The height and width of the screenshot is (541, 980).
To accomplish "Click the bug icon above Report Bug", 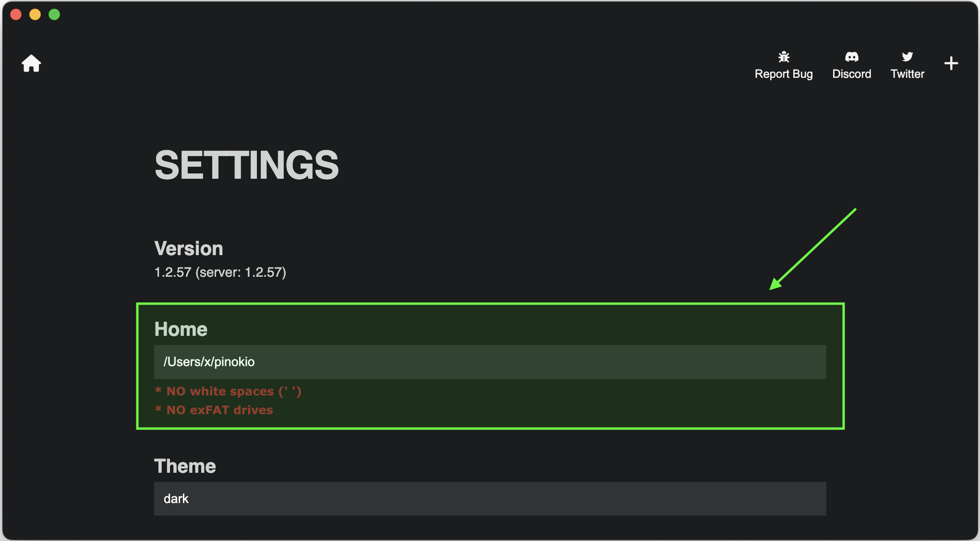I will pos(784,57).
